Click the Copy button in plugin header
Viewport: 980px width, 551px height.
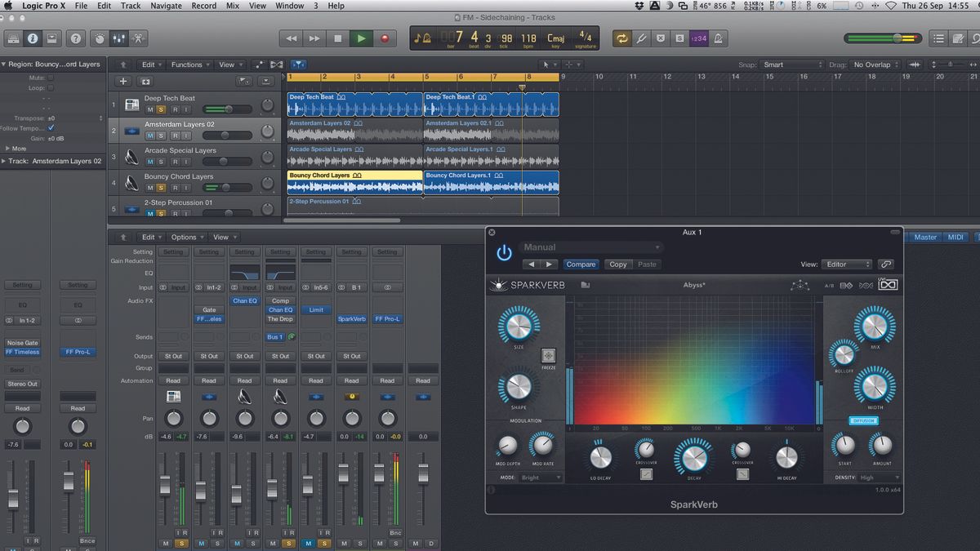point(618,264)
